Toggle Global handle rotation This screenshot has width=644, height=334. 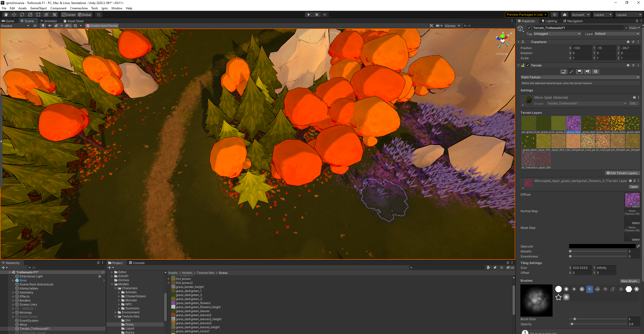coord(85,15)
